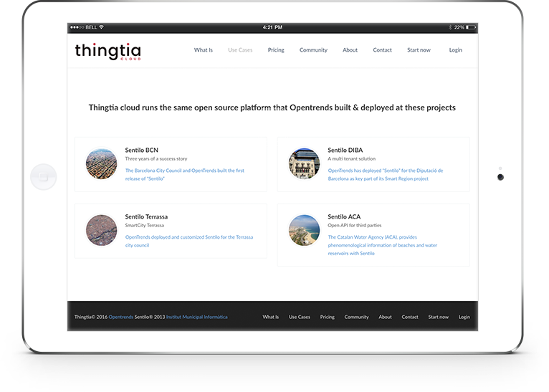This screenshot has height=392, width=549.
Task: Select Use Cases in header navigation
Action: pos(240,50)
